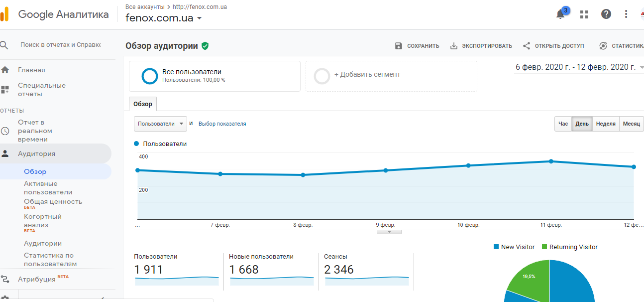Click the blue New Visitor legend swatch

click(496, 247)
